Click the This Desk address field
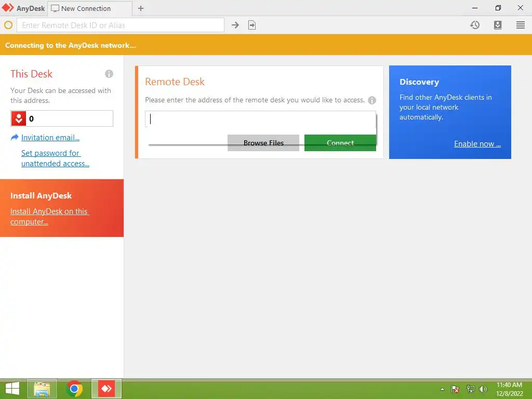 62,118
